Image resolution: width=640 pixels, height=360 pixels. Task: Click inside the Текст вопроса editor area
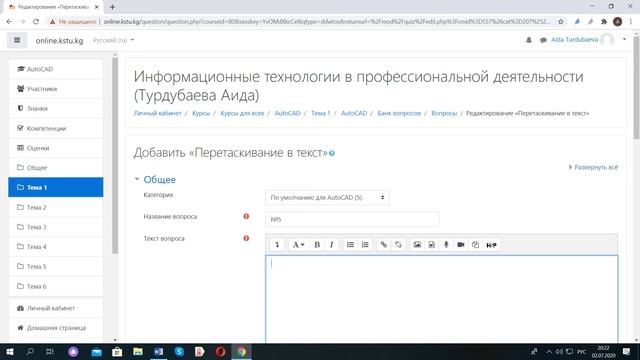442,299
